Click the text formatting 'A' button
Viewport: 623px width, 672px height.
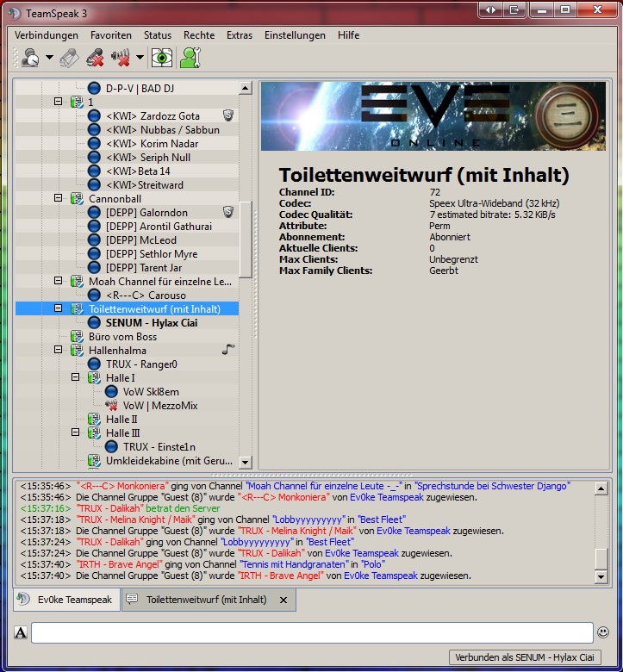(21, 632)
